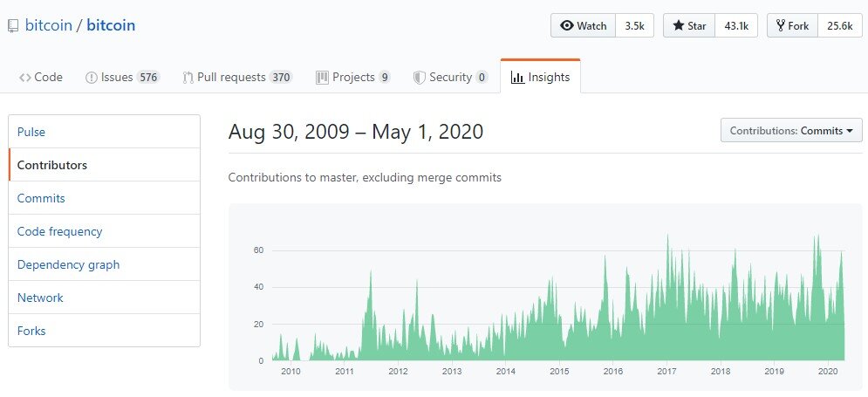The height and width of the screenshot is (397, 868).
Task: Click the Issues exclamation icon
Action: (x=92, y=78)
